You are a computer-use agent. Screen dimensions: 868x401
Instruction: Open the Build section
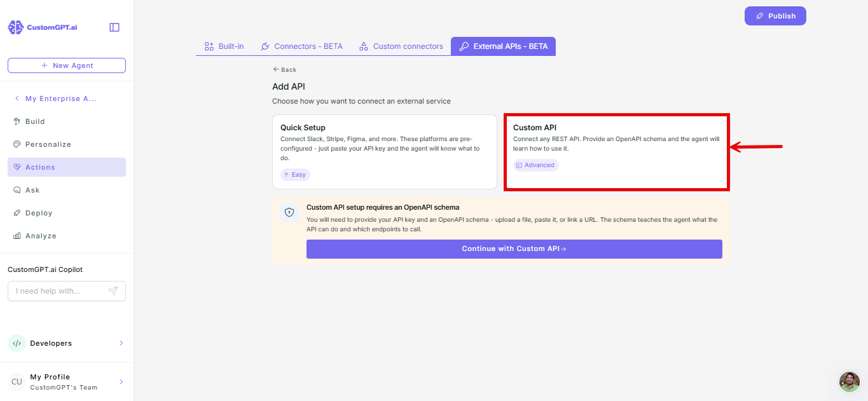pyautogui.click(x=67, y=121)
